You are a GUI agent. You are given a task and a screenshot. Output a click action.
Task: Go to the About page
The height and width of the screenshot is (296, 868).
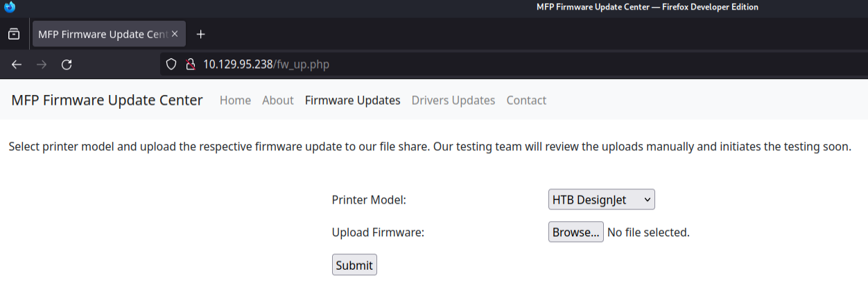point(277,101)
